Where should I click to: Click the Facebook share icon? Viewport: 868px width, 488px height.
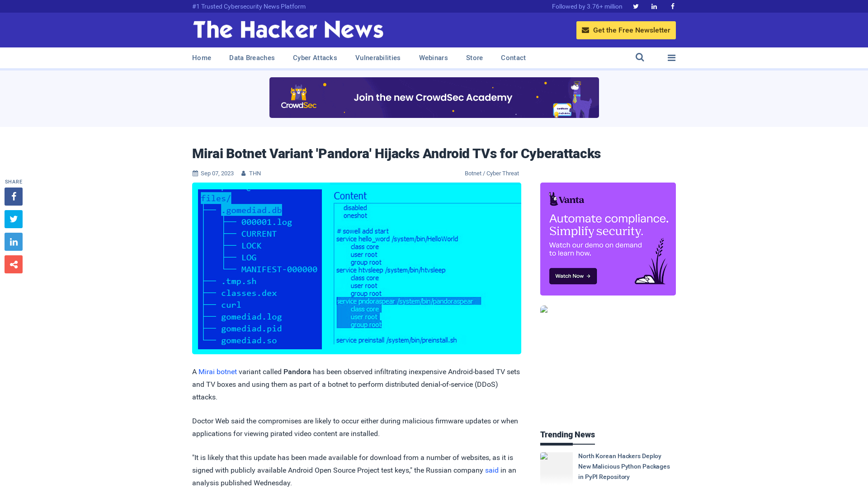point(13,196)
